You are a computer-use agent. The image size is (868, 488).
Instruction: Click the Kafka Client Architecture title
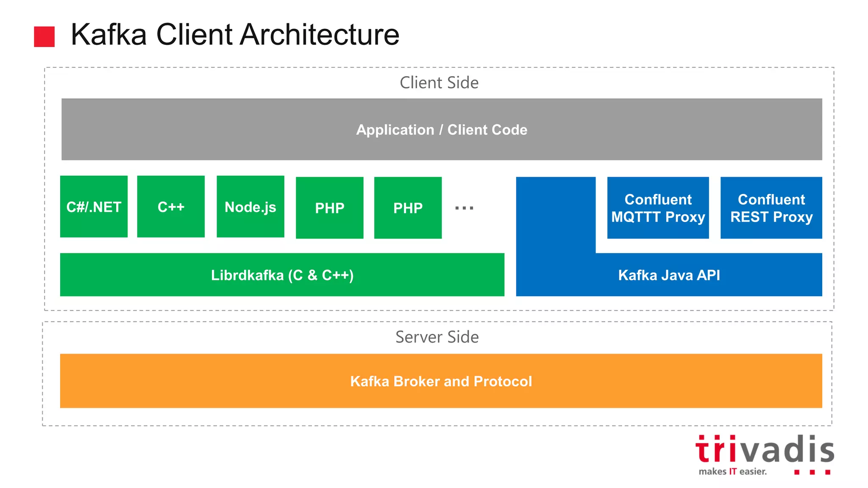click(235, 35)
